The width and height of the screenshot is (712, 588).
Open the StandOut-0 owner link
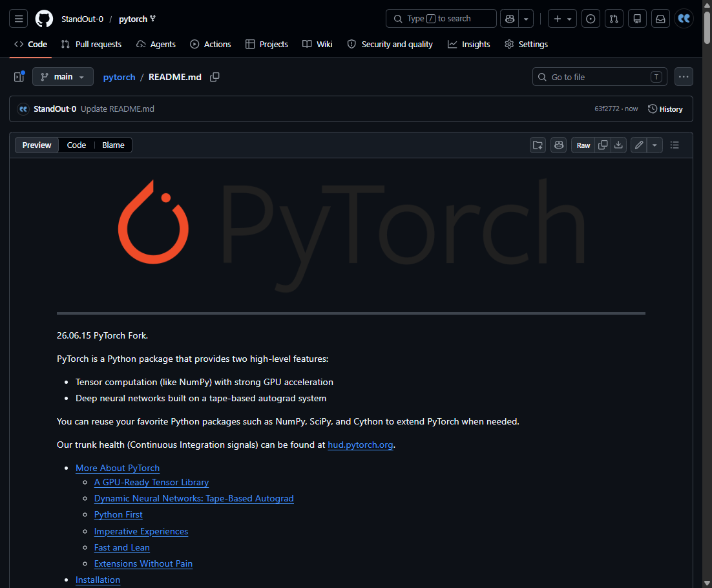(x=82, y=19)
